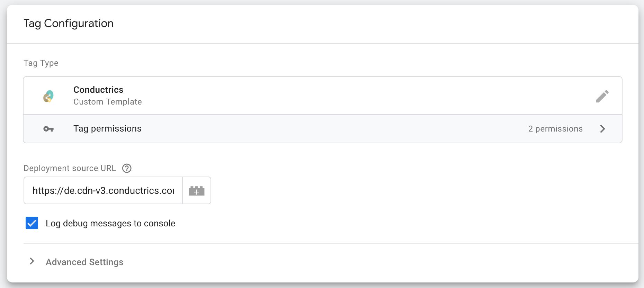This screenshot has height=288, width=644.
Task: Open the Advanced Settings section label
Action: click(84, 262)
